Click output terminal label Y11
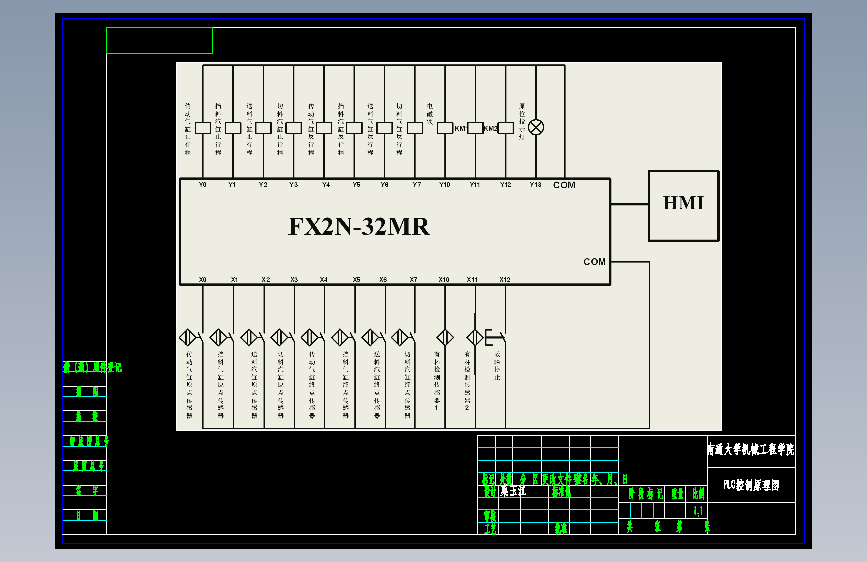The height and width of the screenshot is (562, 867). click(474, 185)
